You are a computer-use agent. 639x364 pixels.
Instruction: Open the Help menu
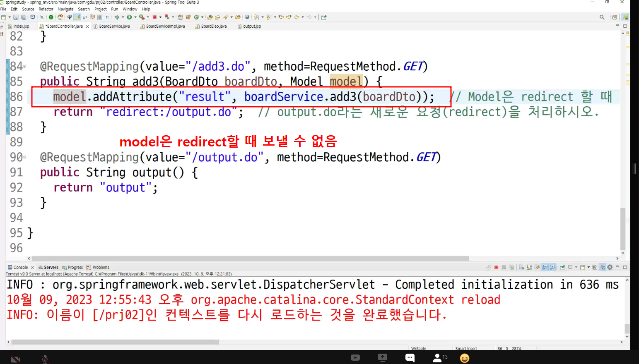146,9
